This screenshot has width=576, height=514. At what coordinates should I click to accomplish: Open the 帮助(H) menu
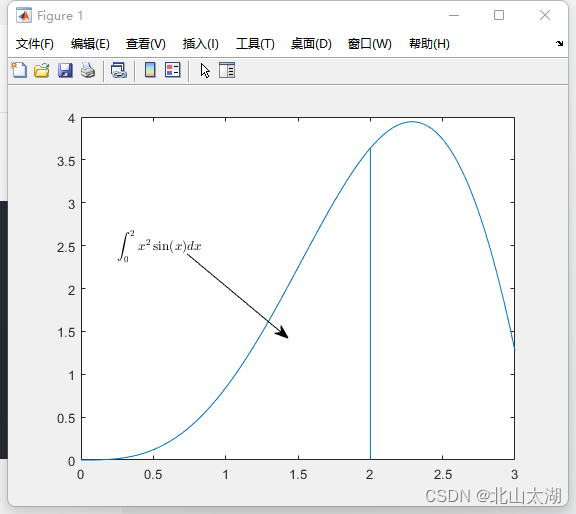point(429,44)
